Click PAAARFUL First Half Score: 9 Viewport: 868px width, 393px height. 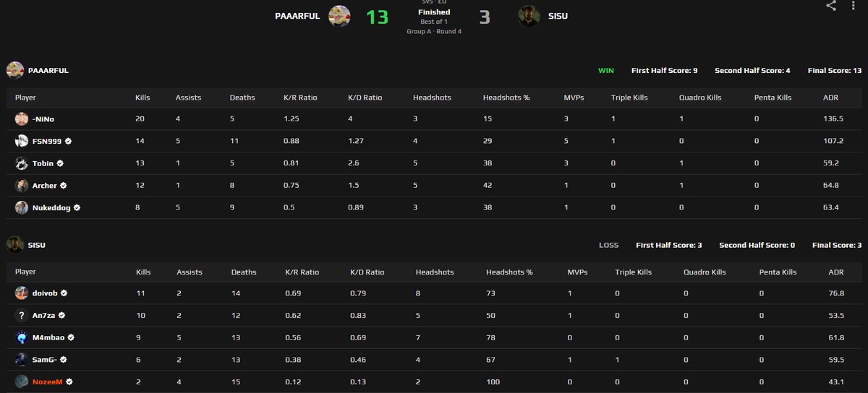point(664,71)
